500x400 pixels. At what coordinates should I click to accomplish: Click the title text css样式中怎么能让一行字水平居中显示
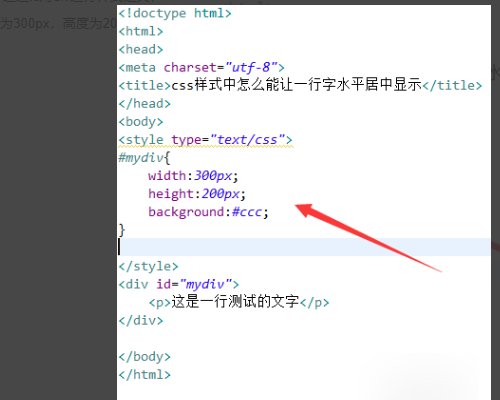[x=297, y=85]
